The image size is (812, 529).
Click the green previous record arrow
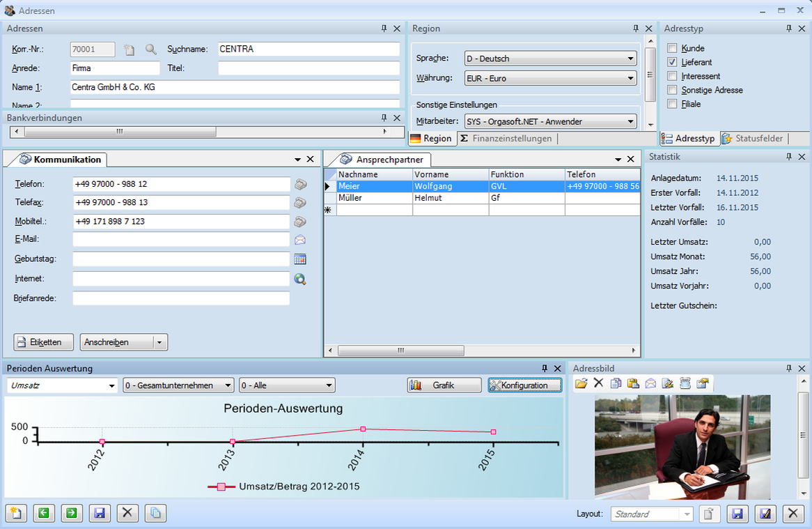point(43,514)
